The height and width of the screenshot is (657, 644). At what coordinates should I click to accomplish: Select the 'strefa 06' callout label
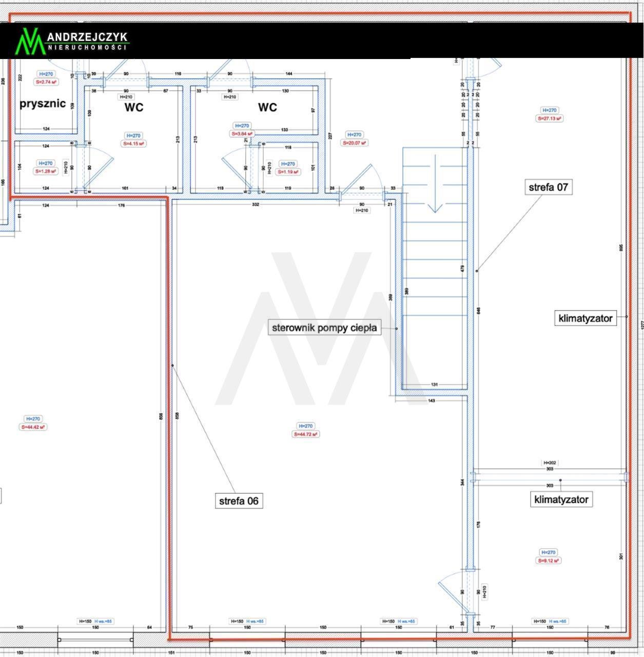(239, 501)
